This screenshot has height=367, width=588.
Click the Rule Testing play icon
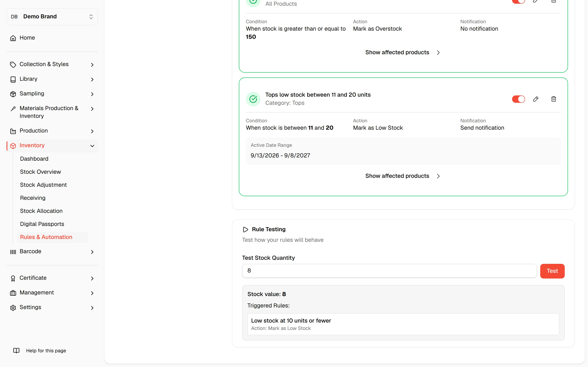[245, 229]
